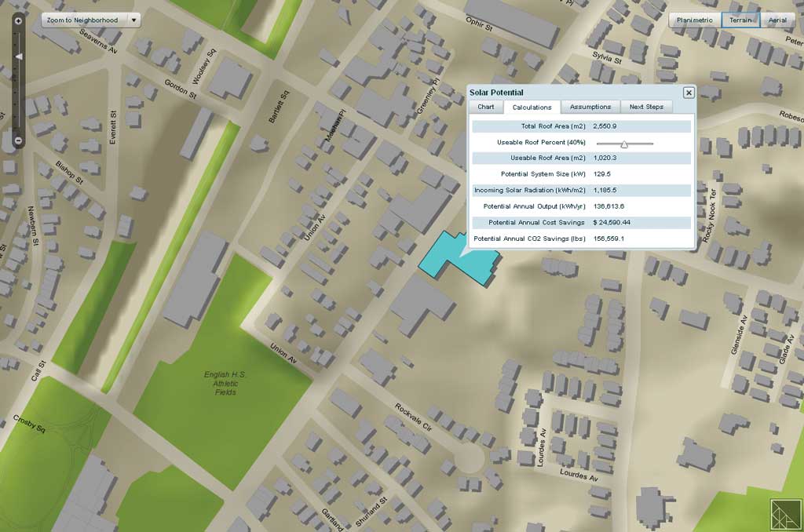The width and height of the screenshot is (804, 532).
Task: Click the English H.S. Athletic Fields label
Action: tap(225, 383)
